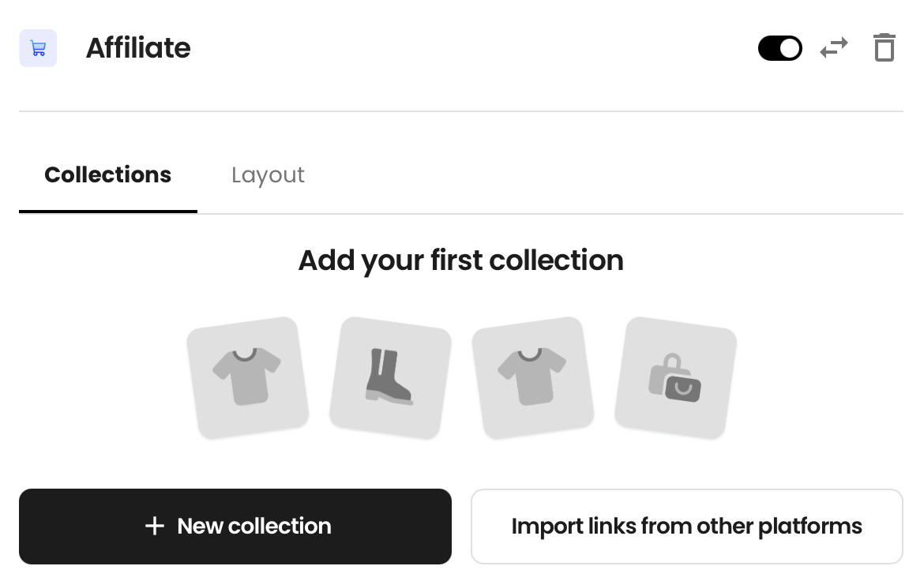Screen dimensions: 924x581
Task: Click the swap arrows icon
Action: pos(834,48)
